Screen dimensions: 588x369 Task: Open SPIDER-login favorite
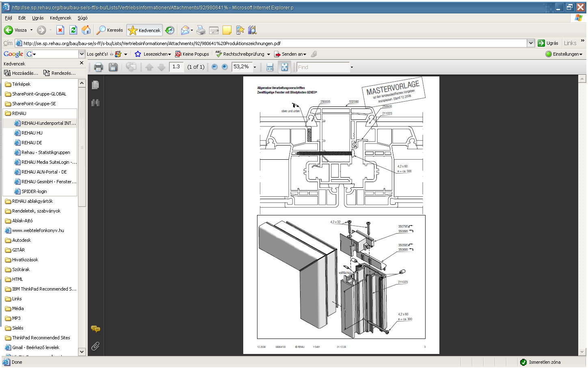[30, 191]
